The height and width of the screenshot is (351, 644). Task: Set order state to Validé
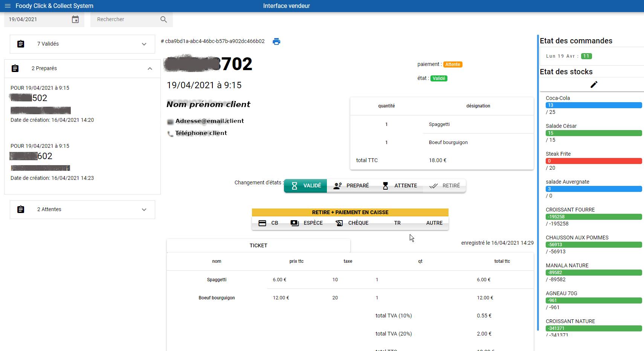(305, 186)
